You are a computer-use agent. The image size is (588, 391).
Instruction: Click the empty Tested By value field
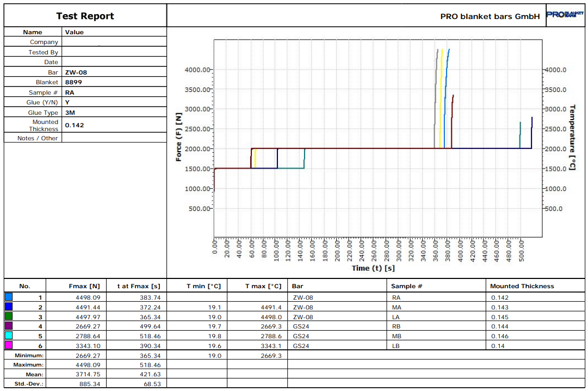(114, 52)
